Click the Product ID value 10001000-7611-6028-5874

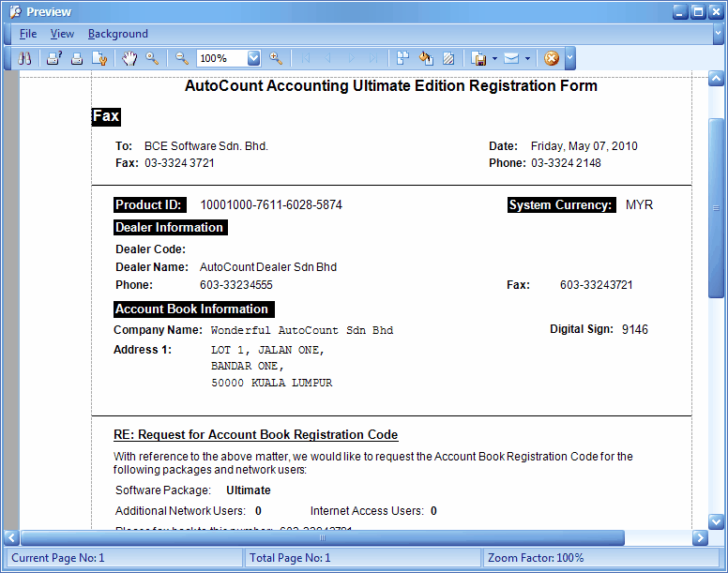271,205
